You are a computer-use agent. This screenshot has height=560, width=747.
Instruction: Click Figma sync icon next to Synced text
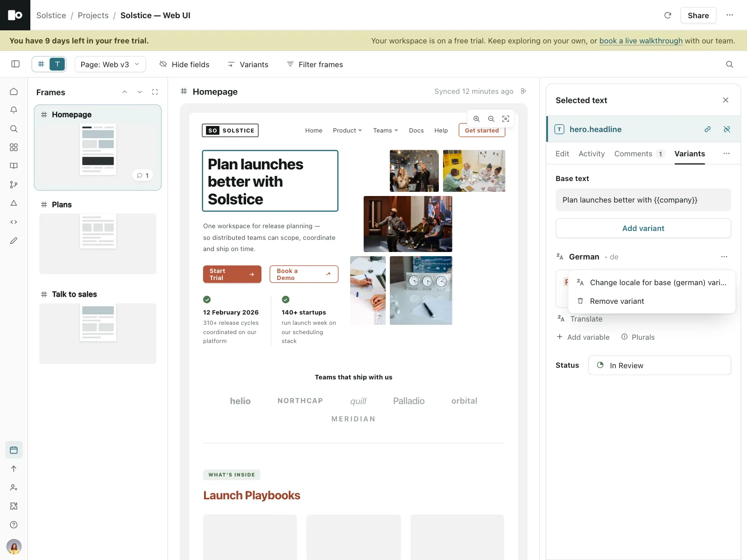(523, 91)
